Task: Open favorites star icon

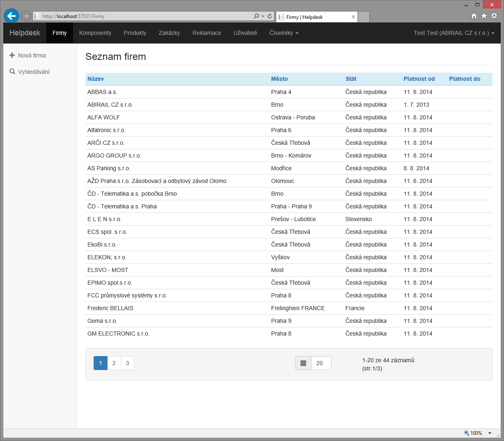Action: (x=484, y=16)
